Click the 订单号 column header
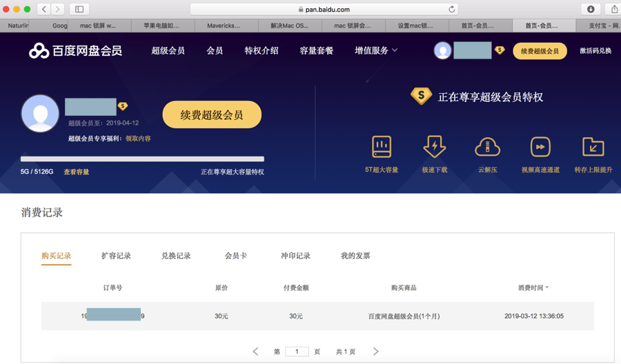 click(x=112, y=287)
